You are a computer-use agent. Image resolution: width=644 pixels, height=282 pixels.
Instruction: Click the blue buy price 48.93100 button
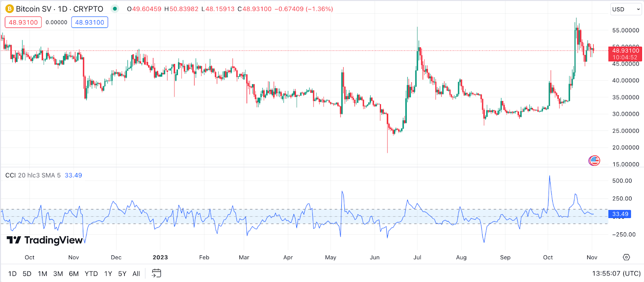89,22
